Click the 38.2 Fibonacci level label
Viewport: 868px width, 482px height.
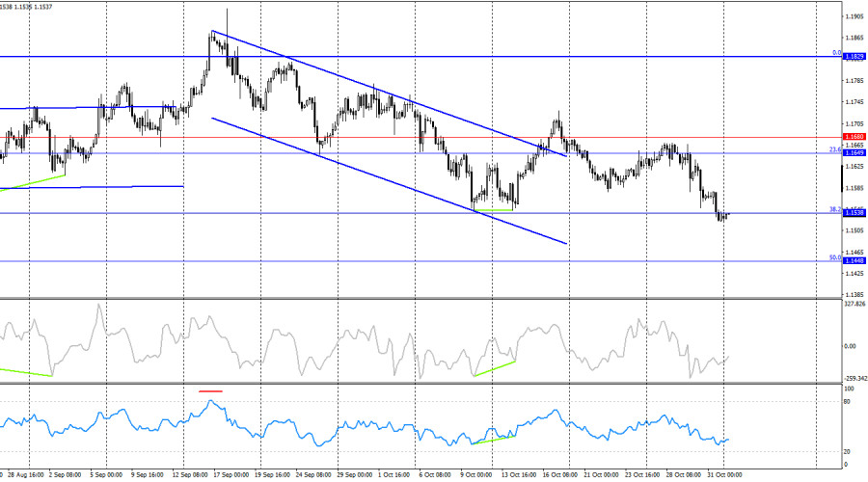pos(835,209)
